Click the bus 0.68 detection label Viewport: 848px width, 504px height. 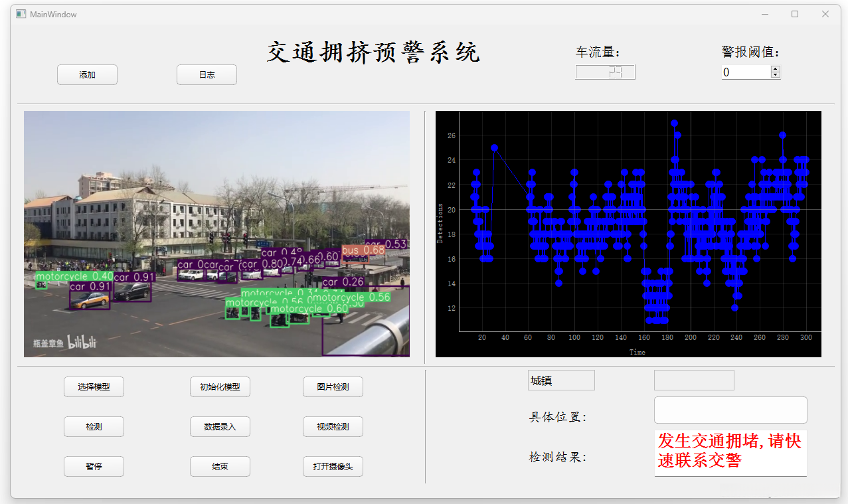(x=363, y=250)
